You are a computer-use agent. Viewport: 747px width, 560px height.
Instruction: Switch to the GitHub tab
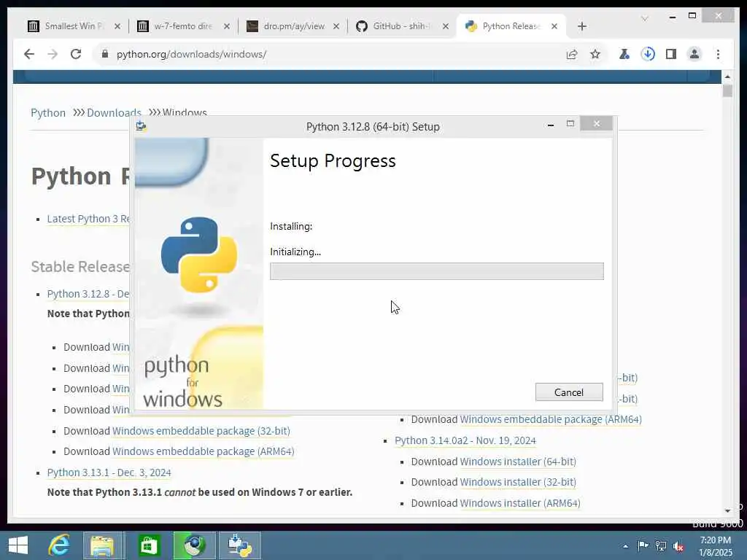(402, 26)
